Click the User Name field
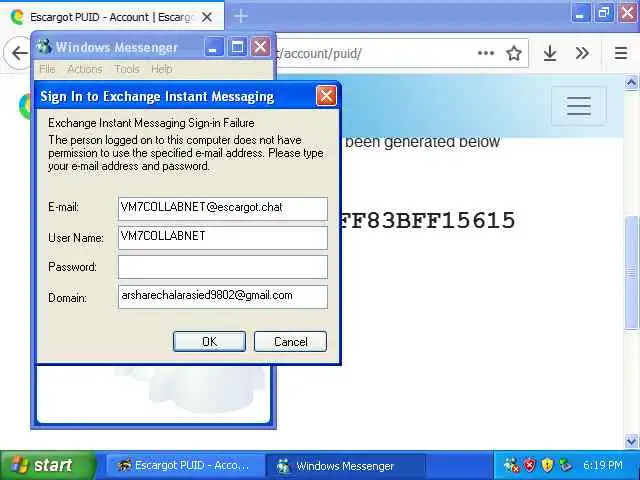This screenshot has width=640, height=480. 223,238
